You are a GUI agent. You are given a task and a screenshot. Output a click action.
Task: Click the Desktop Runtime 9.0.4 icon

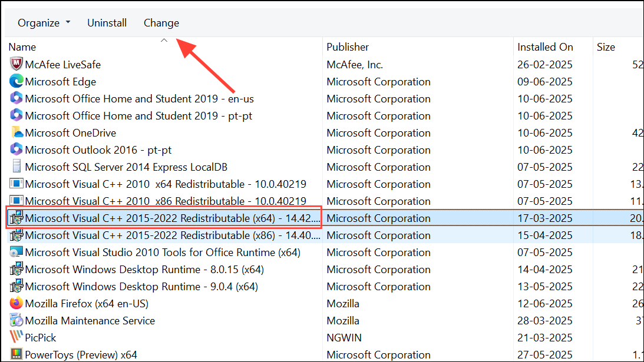coord(16,286)
